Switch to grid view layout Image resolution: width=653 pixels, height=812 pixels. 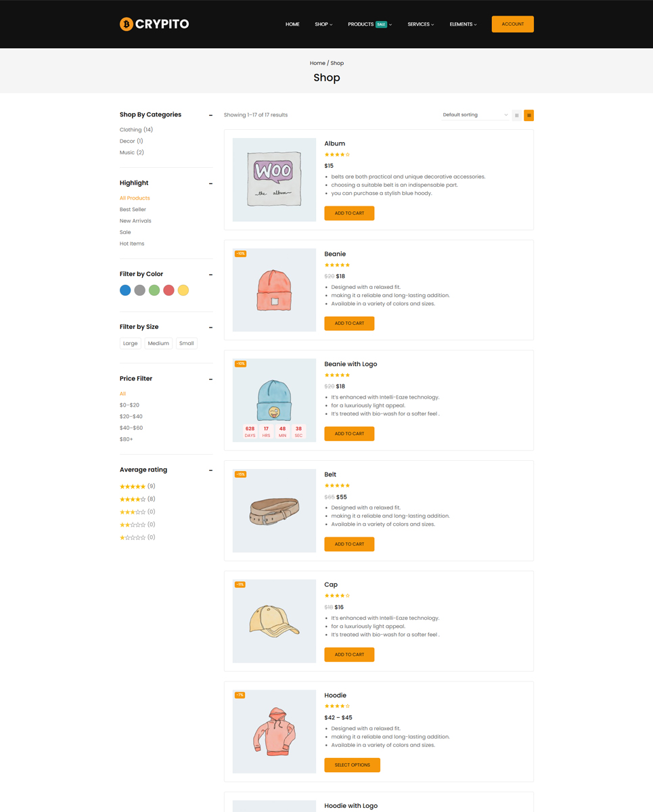coord(517,116)
